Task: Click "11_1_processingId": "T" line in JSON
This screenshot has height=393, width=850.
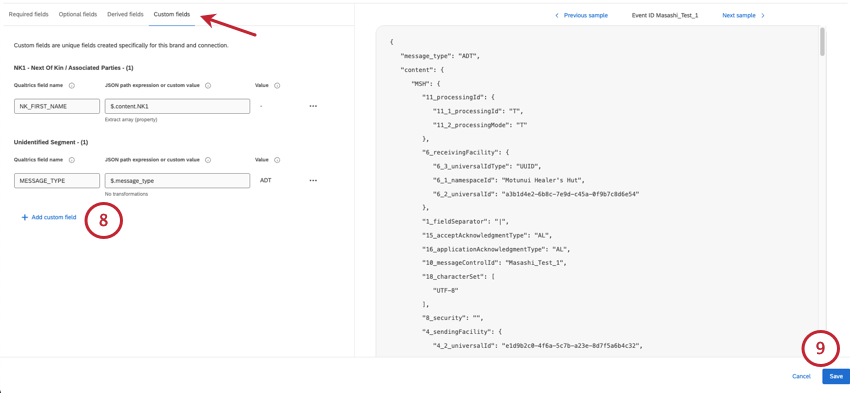Action: (477, 111)
